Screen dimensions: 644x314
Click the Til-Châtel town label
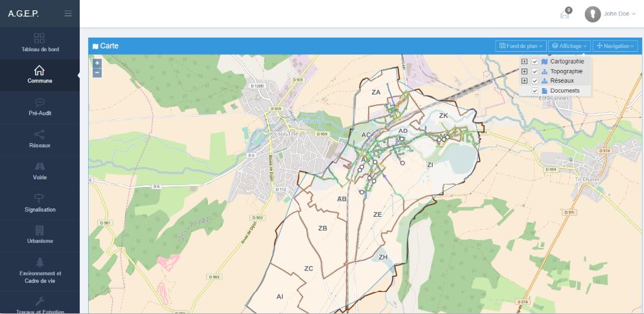pos(588,180)
